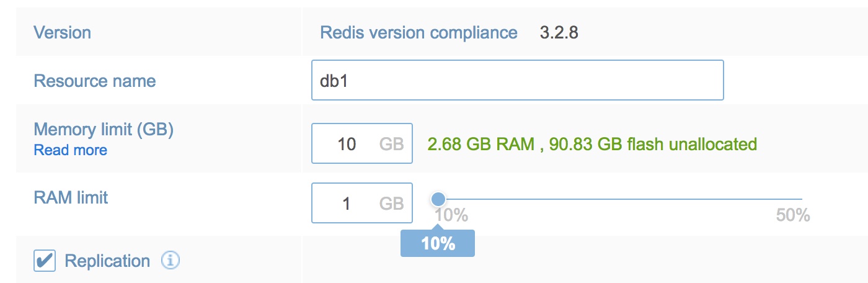The width and height of the screenshot is (868, 283).
Task: Click the Replication label text
Action: 107,261
